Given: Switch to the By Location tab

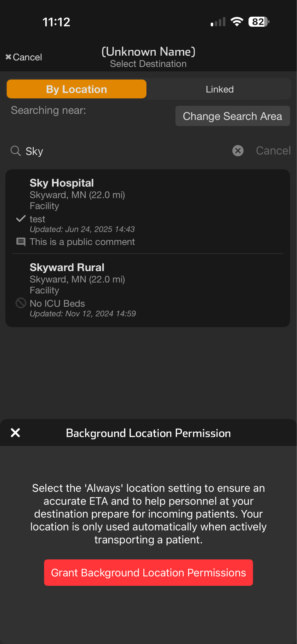Looking at the screenshot, I should tap(77, 89).
